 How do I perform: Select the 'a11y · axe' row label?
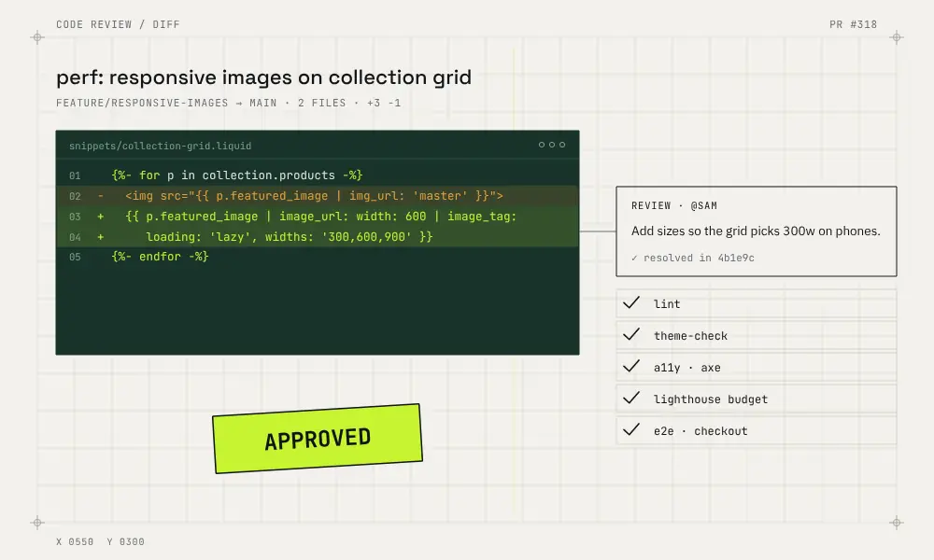[x=686, y=368]
